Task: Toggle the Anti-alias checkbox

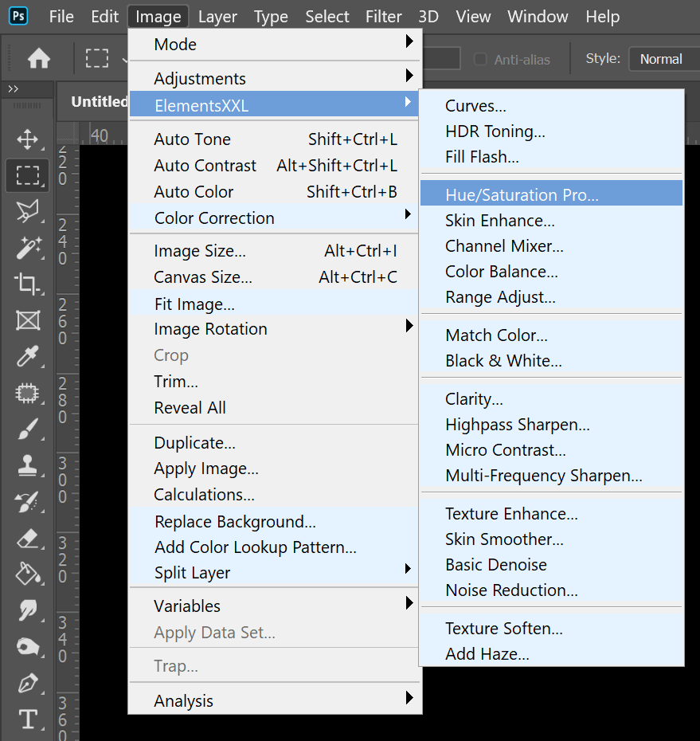Action: (480, 59)
